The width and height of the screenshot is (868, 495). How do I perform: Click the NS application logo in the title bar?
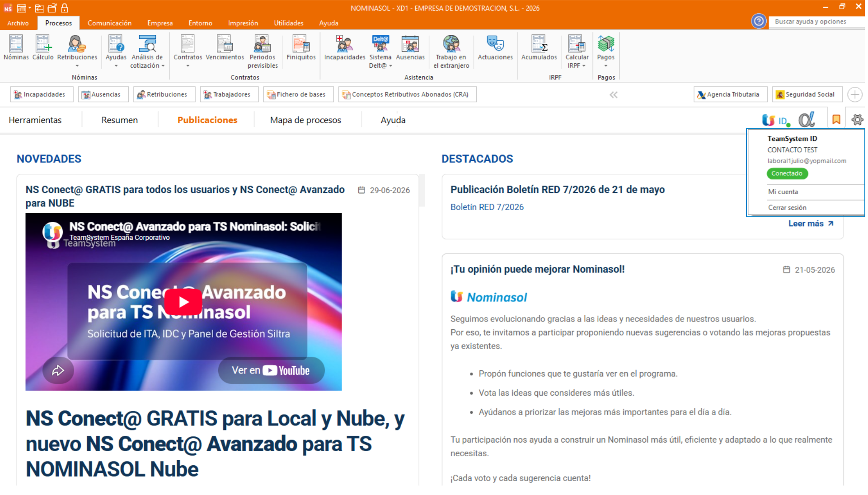[x=8, y=8]
